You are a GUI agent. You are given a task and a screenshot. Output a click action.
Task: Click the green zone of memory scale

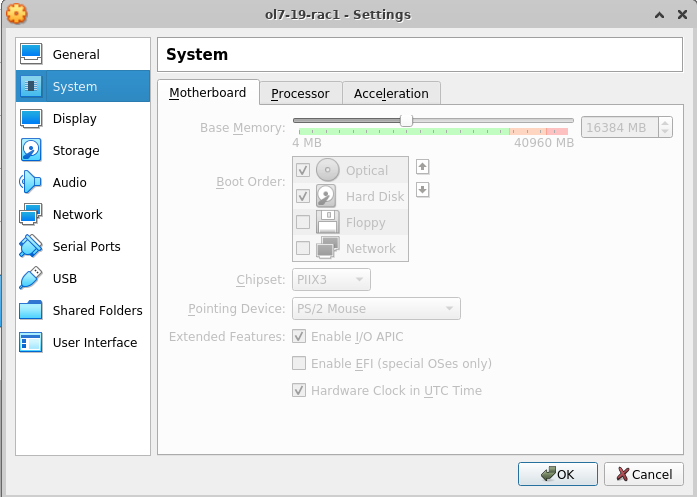[x=404, y=131]
